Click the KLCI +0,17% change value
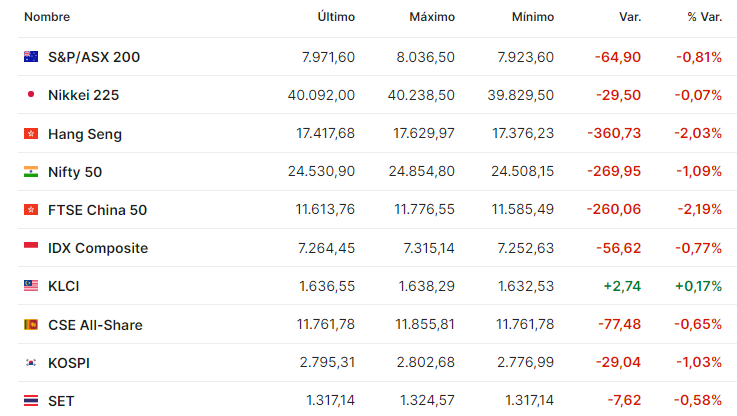 click(698, 286)
